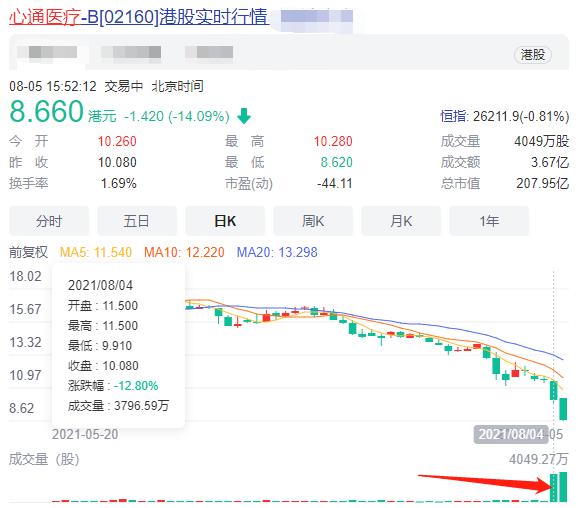The width and height of the screenshot is (578, 508).
Task: Select the 日K chart tab
Action: click(225, 221)
